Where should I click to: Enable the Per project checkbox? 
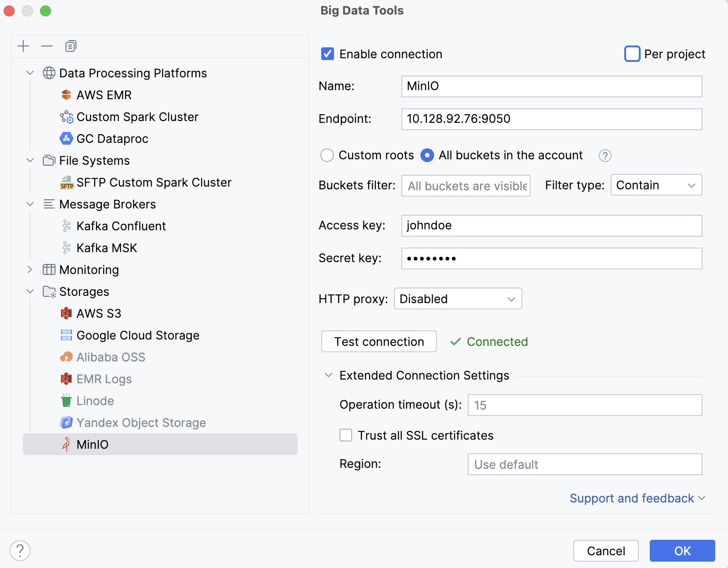coord(632,54)
